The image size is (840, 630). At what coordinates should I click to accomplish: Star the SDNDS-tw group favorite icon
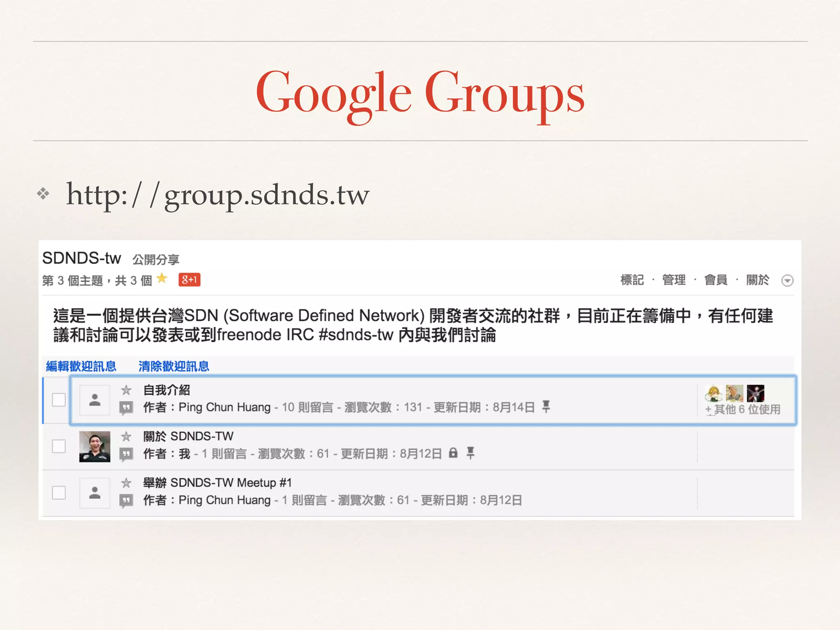tap(162, 278)
